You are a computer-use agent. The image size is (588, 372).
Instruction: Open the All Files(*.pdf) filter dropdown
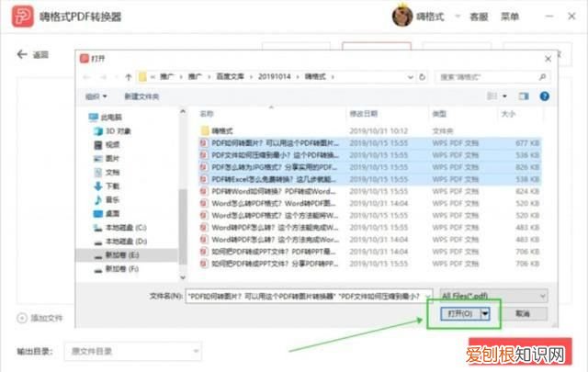[x=493, y=297]
